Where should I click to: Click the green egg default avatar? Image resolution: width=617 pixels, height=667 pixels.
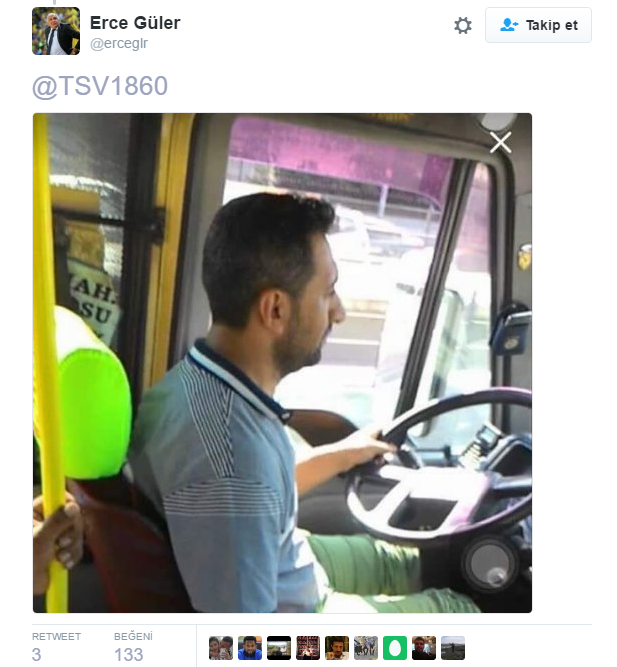click(x=395, y=648)
